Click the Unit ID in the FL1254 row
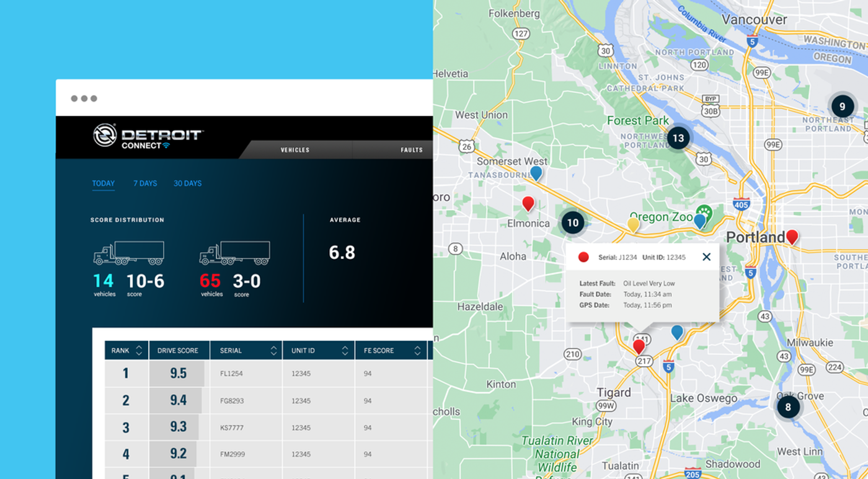Screen dimensions: 868x479 coord(301,374)
